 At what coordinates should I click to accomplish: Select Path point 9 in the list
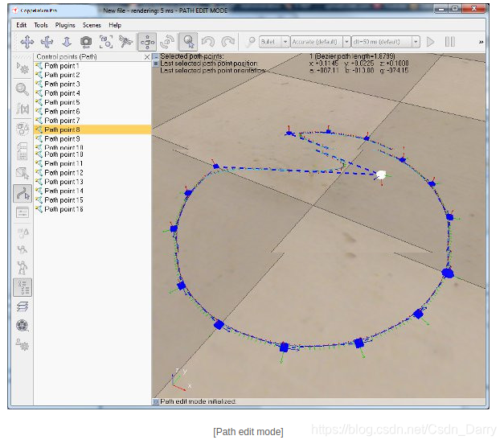[x=92, y=138]
